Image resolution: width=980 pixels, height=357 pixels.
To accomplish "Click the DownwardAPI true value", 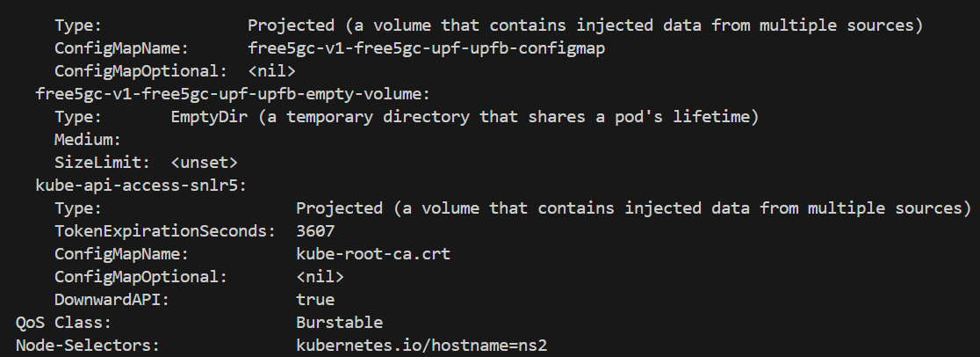I will pos(315,299).
